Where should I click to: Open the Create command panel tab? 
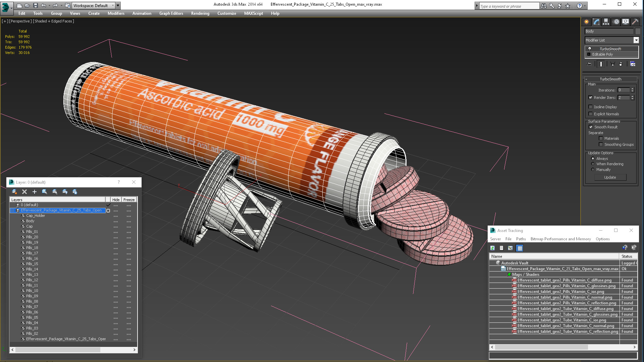586,22
